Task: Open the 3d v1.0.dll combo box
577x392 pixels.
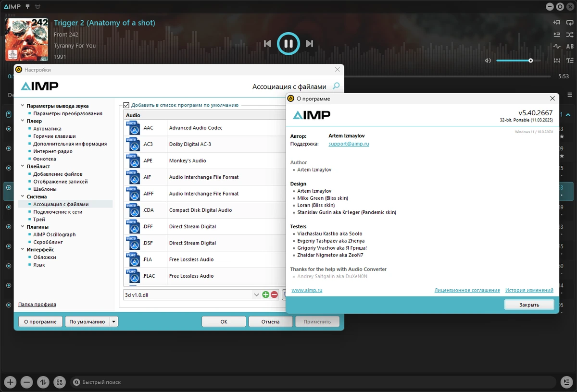Action: point(192,294)
